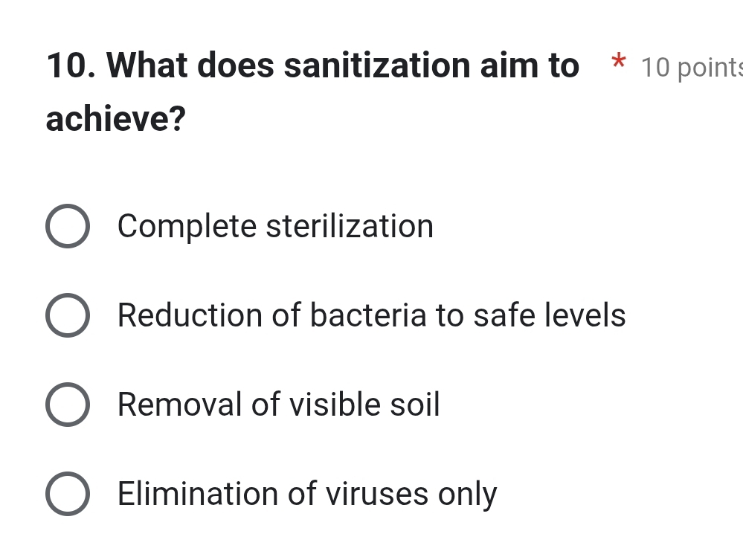Image resolution: width=743 pixels, height=560 pixels.
Task: Click the word "sterilization" in the first option
Action: point(350,226)
